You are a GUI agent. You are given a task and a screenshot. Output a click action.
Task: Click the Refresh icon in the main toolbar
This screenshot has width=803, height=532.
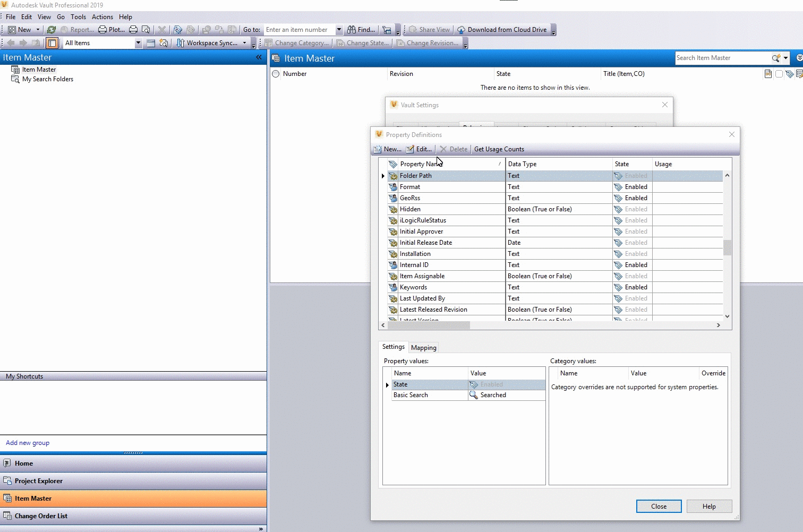pyautogui.click(x=52, y=30)
